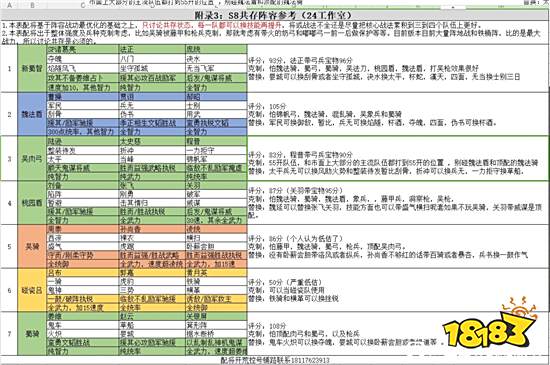
Task: Click the 决水 skill cell under the first team
Action: pyautogui.click(x=216, y=59)
